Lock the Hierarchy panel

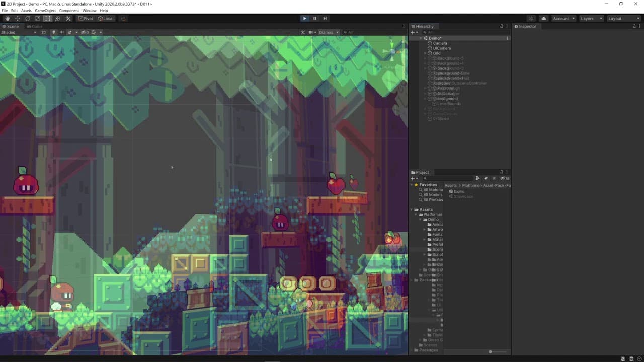point(501,26)
